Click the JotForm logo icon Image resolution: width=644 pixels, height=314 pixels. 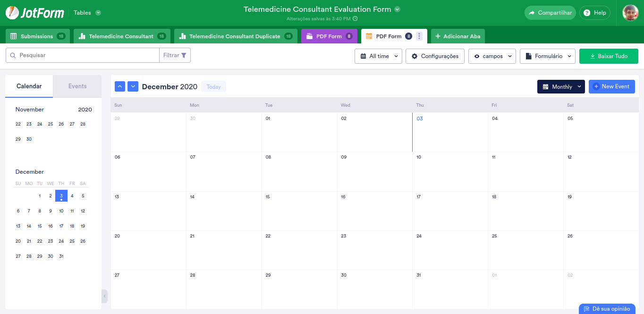click(13, 13)
